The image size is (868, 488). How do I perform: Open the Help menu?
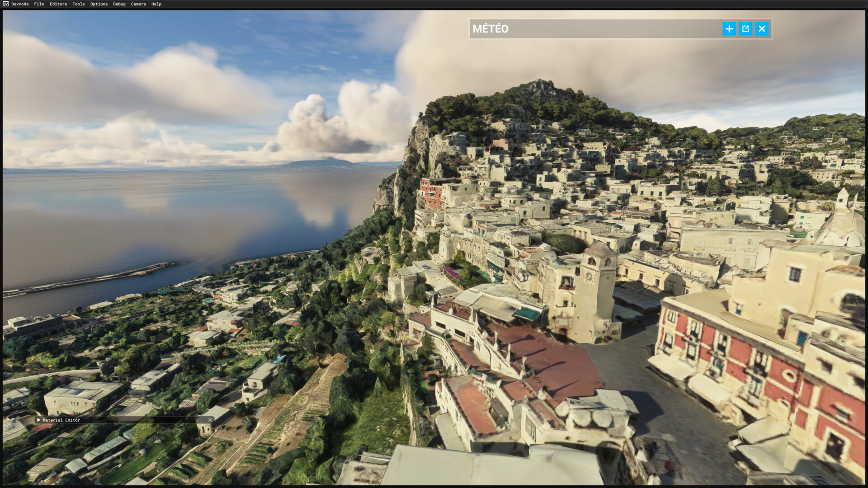tap(156, 4)
